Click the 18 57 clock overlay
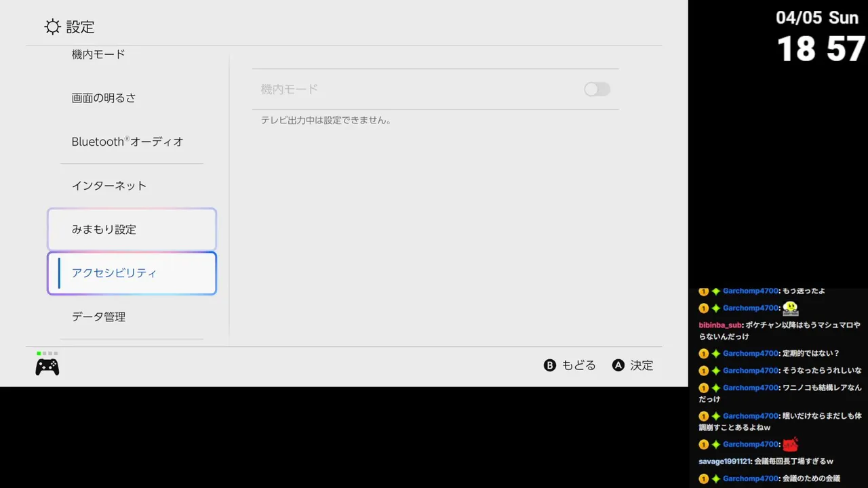 [821, 49]
